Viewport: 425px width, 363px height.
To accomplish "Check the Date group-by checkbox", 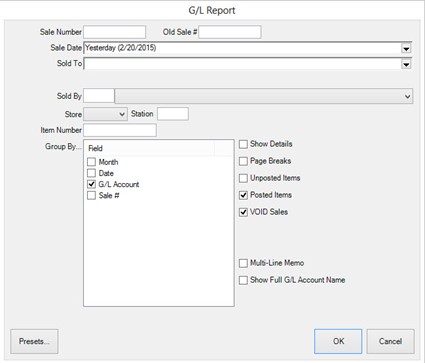I will 91,173.
